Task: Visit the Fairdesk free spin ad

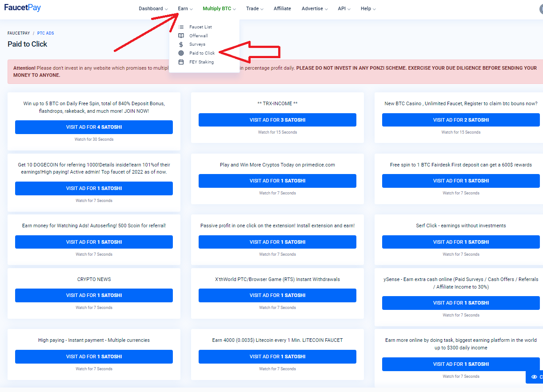Action: coord(461,181)
